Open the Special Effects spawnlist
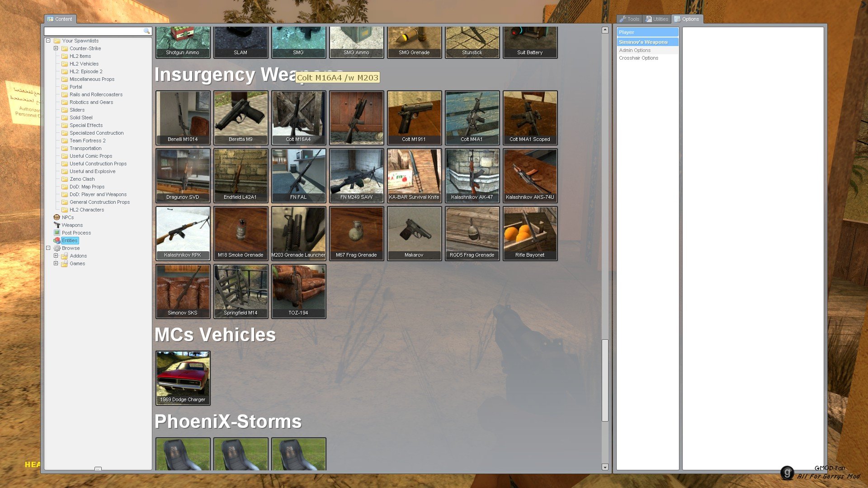868x488 pixels. 86,125
